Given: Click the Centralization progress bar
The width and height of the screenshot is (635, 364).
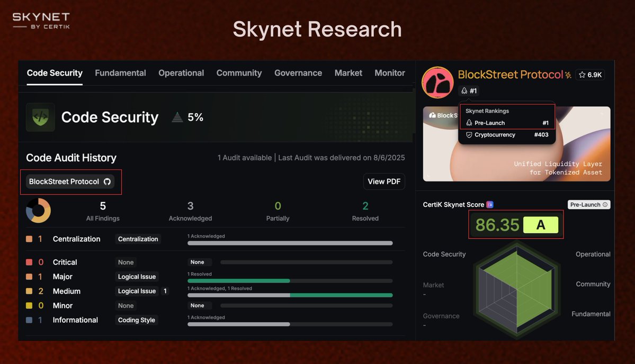Looking at the screenshot, I should (290, 243).
